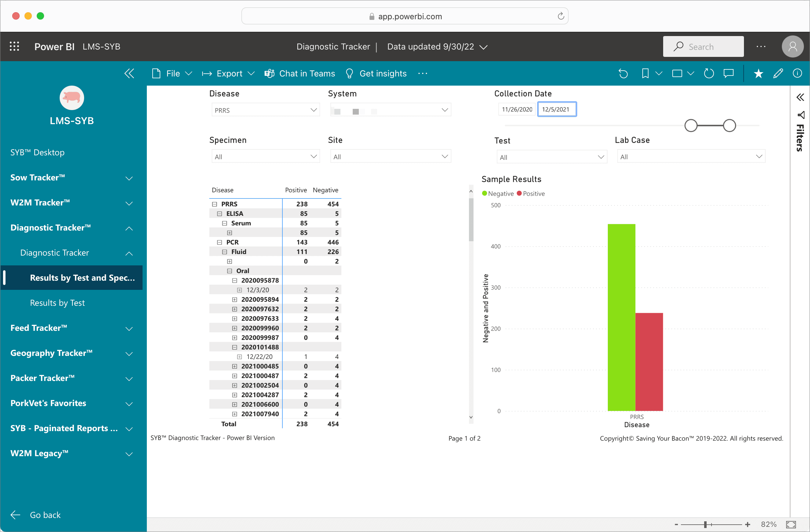Image resolution: width=810 pixels, height=532 pixels.
Task: Click the Go back link
Action: (x=45, y=515)
